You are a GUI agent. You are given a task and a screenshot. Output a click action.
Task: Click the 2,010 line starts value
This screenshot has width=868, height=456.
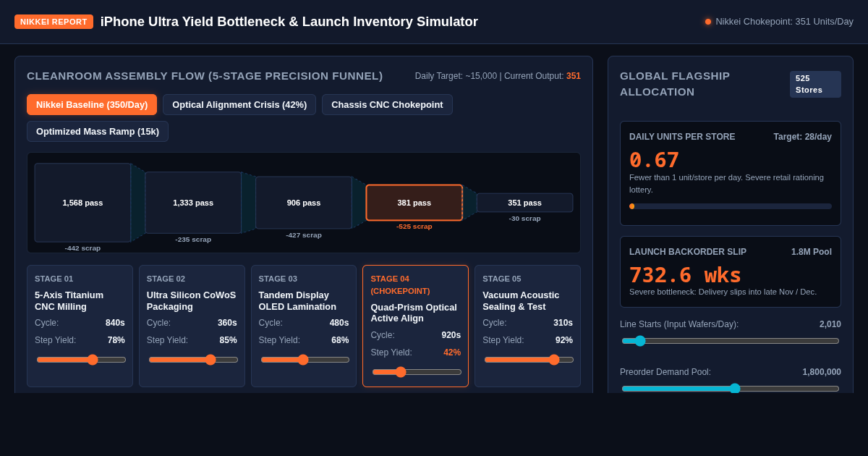830,324
